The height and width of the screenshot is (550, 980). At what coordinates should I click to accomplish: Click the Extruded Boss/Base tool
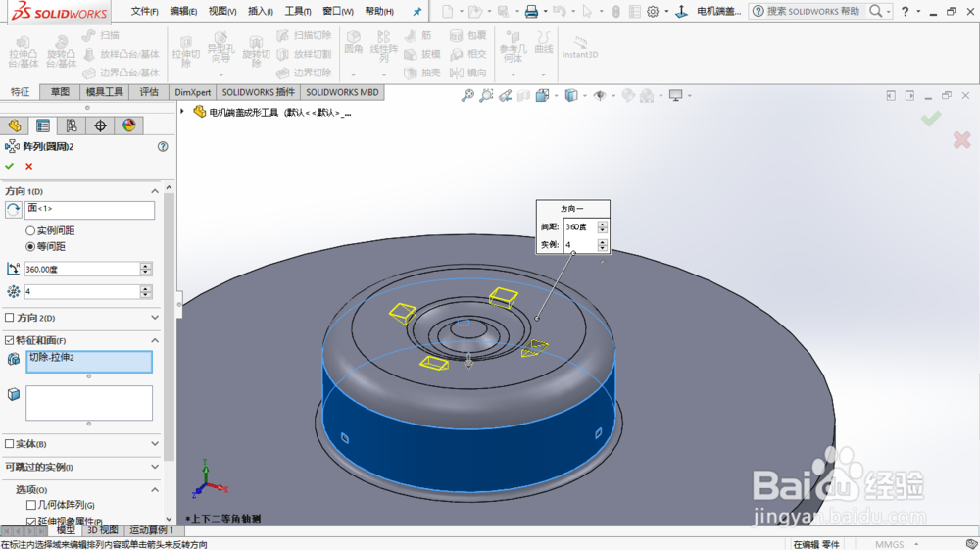click(x=24, y=52)
